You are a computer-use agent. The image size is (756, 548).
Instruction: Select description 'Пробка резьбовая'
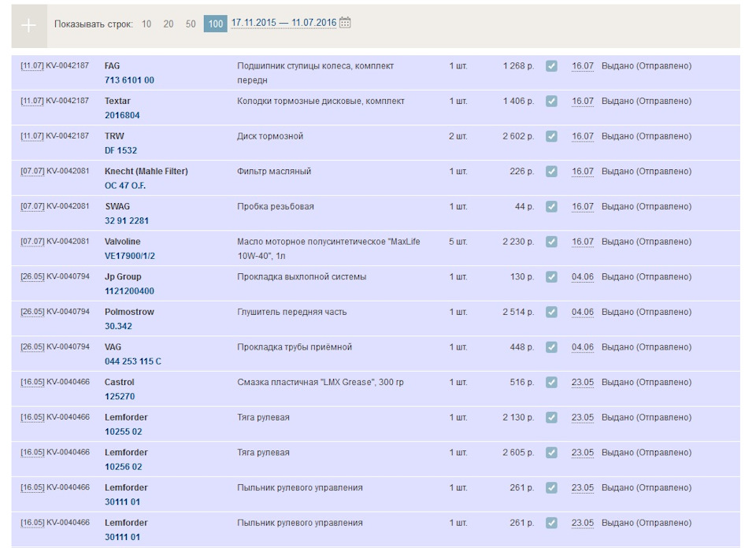coord(276,207)
